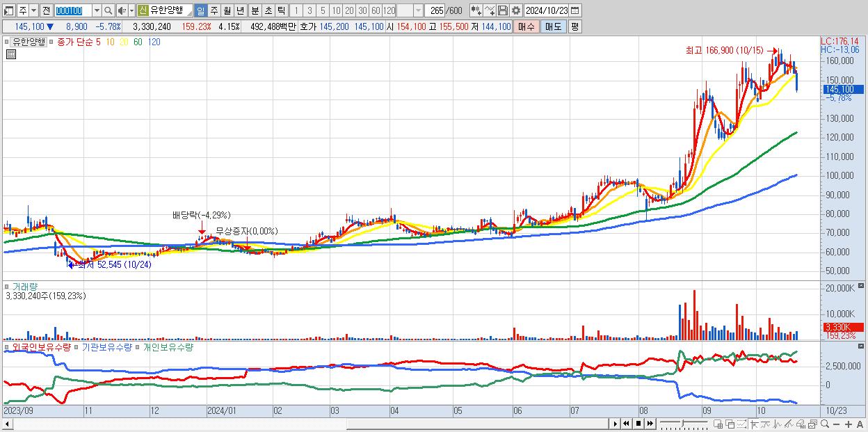868x432 pixels.
Task: Click the stock code input field
Action: point(73,10)
